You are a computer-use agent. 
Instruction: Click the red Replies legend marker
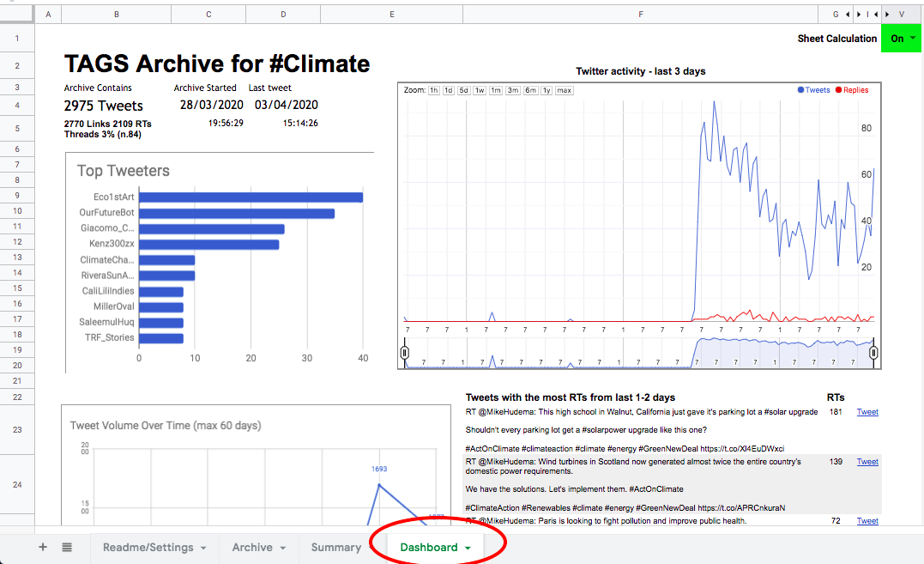click(x=838, y=90)
